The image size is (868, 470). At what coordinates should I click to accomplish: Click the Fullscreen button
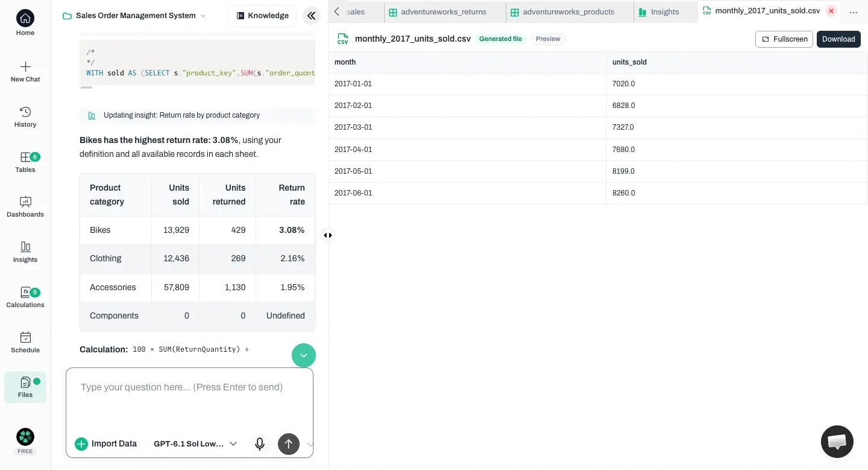click(784, 39)
